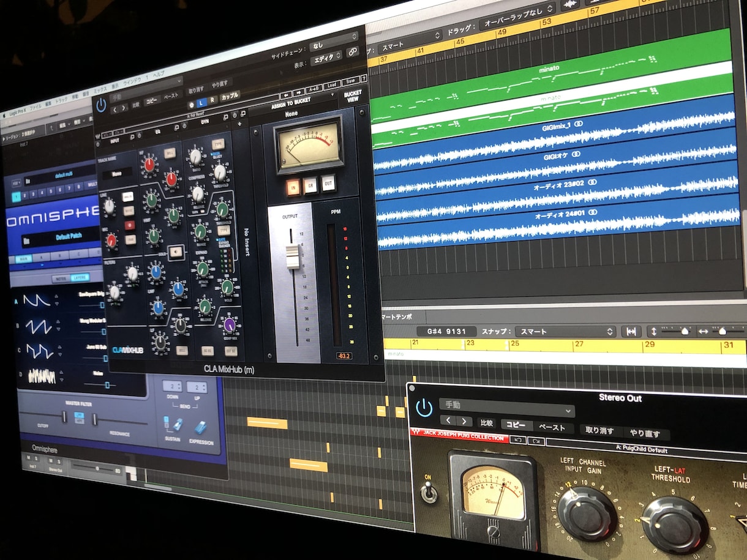
Task: Click the Waves undo arrow in PuigChild
Action: (517, 440)
